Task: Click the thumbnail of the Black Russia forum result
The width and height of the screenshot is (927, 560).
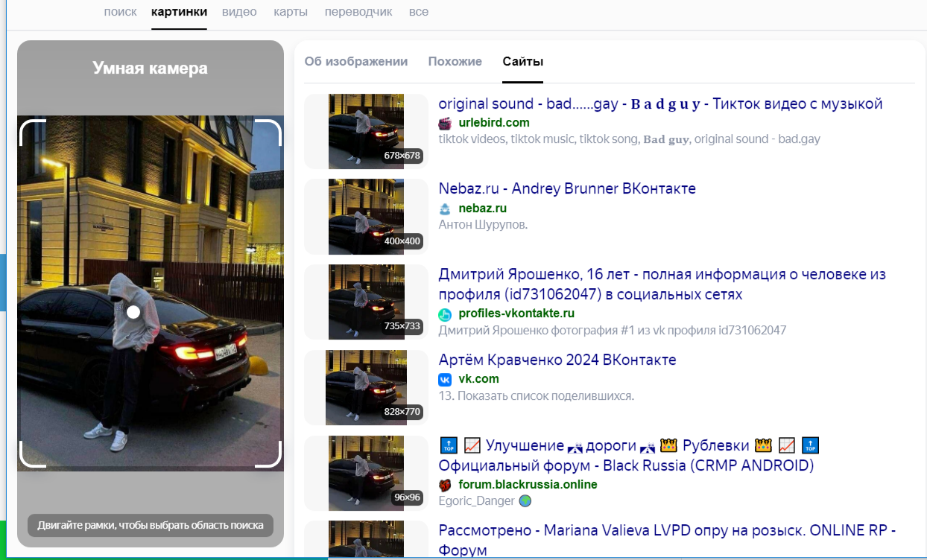Action: [x=366, y=474]
